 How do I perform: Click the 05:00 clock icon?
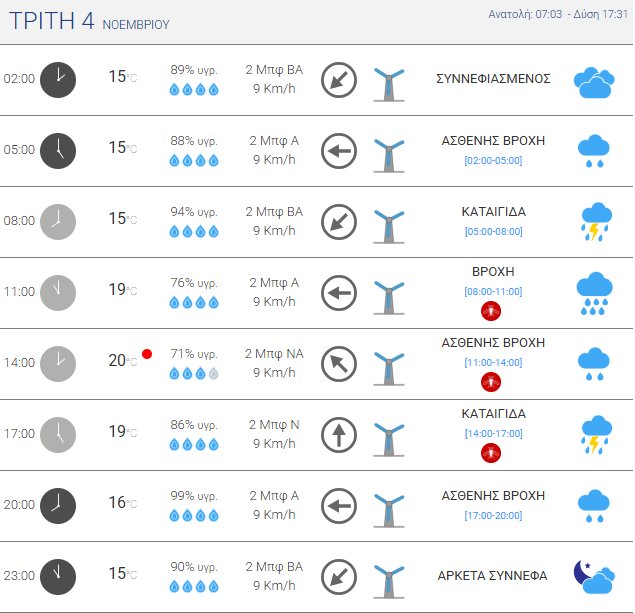(58, 150)
